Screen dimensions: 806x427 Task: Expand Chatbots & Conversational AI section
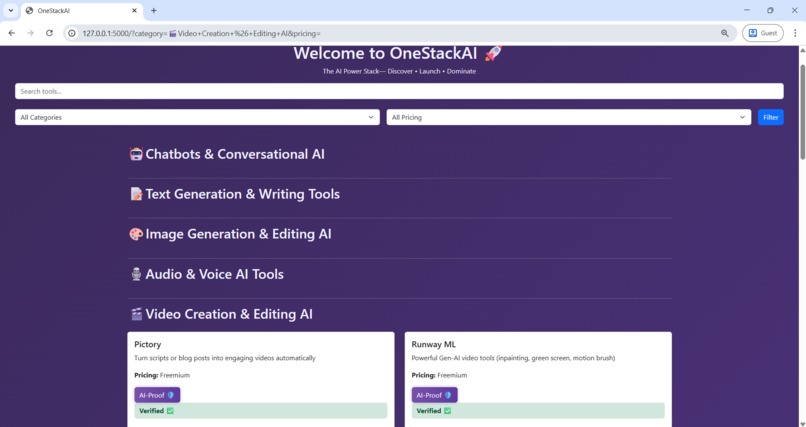(235, 154)
